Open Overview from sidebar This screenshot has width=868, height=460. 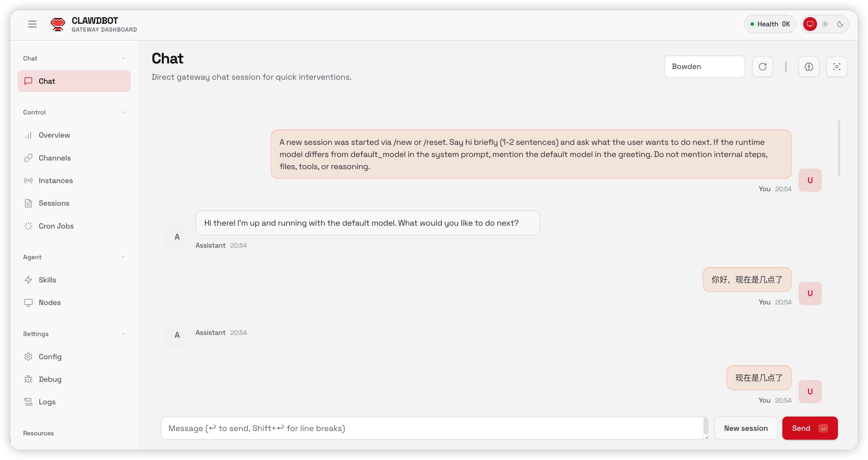(x=54, y=135)
